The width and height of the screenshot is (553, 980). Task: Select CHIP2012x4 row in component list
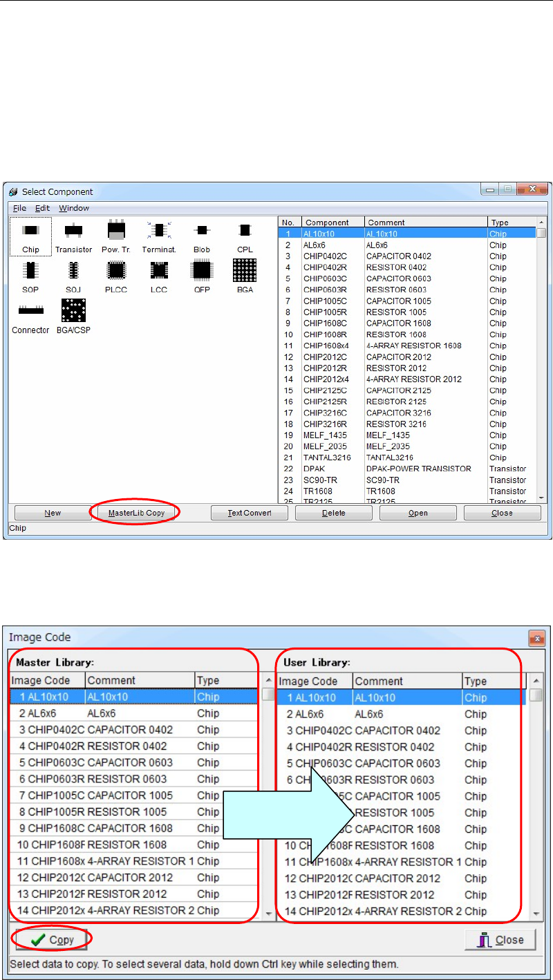coord(408,379)
